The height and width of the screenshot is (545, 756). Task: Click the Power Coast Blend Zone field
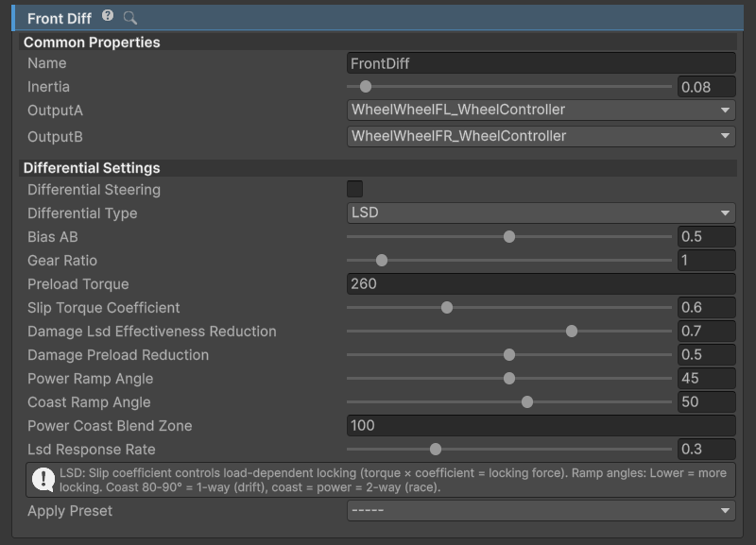click(x=541, y=425)
